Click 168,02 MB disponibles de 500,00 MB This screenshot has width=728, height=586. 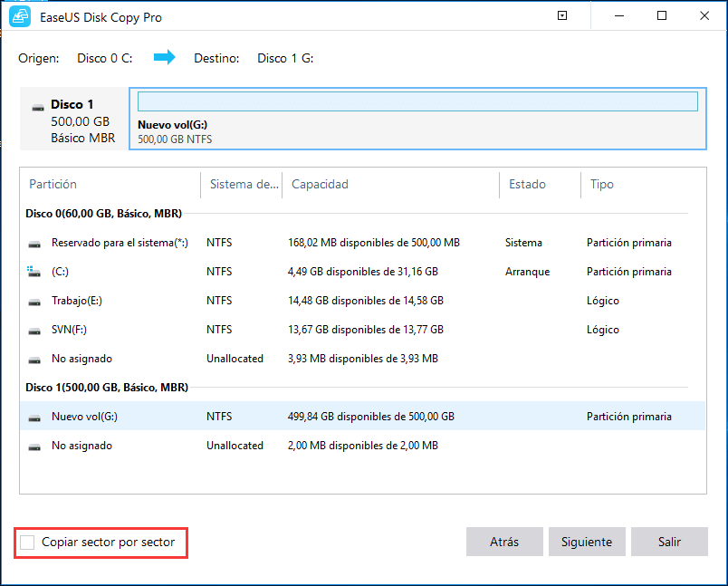tap(374, 243)
